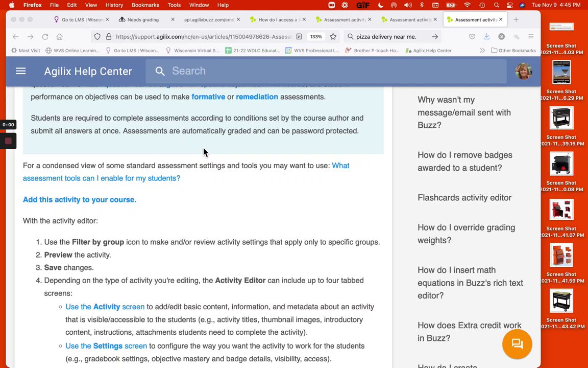588x368 pixels.
Task: Switch to the Needs grading tab
Action: coord(146,19)
